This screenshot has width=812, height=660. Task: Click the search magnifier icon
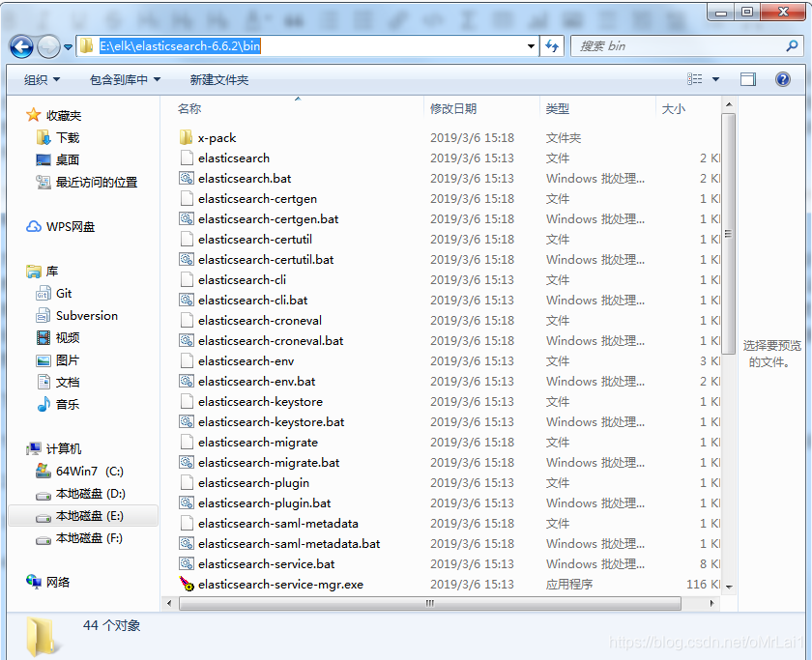pos(792,46)
